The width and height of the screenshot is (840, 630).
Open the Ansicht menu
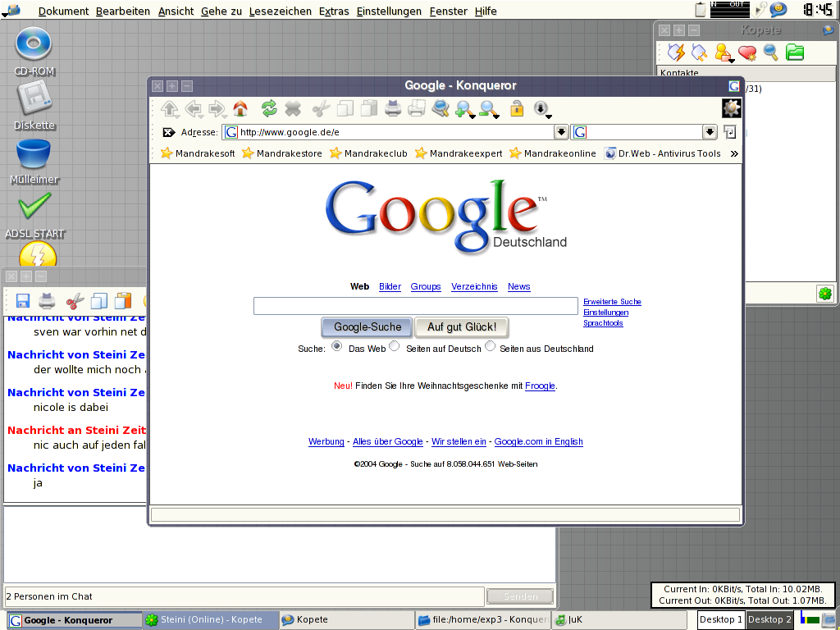pos(176,11)
